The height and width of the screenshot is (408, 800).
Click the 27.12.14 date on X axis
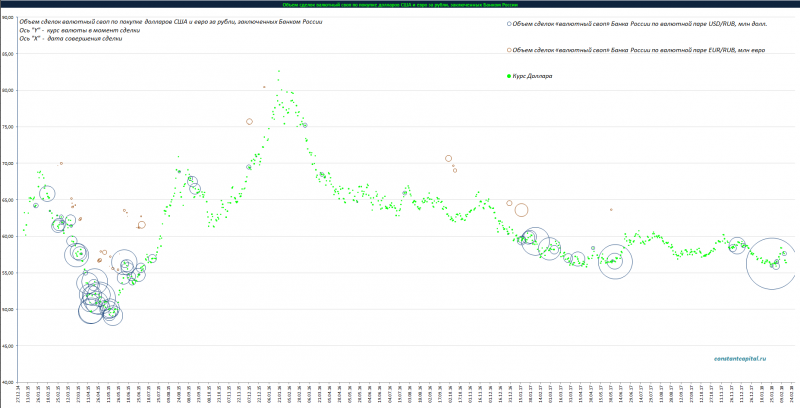pyautogui.click(x=19, y=393)
